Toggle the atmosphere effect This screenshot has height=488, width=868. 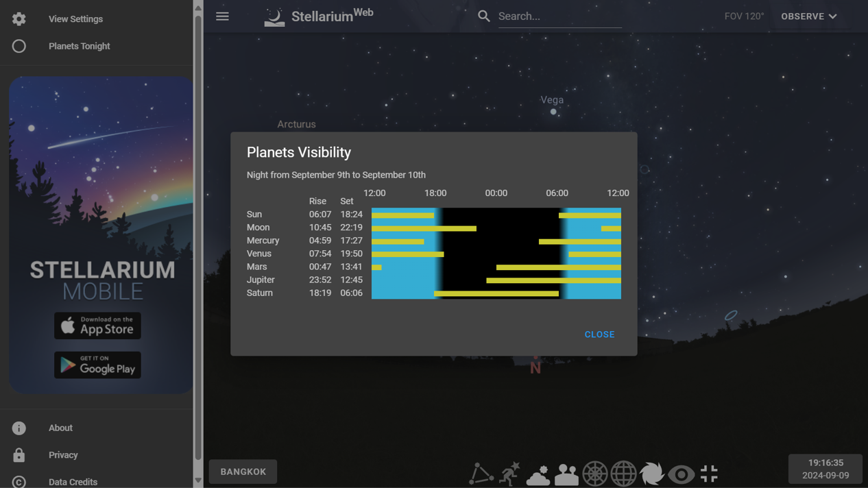[x=538, y=473]
